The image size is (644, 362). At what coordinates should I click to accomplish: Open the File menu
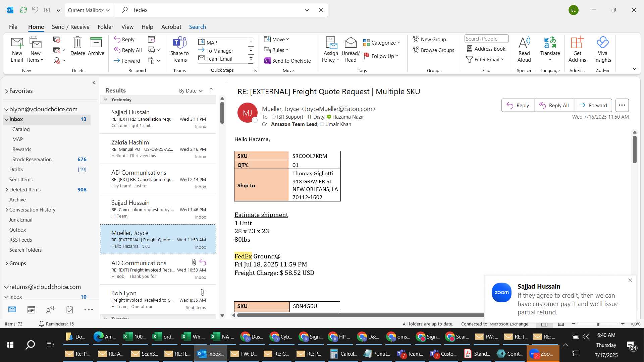13,27
